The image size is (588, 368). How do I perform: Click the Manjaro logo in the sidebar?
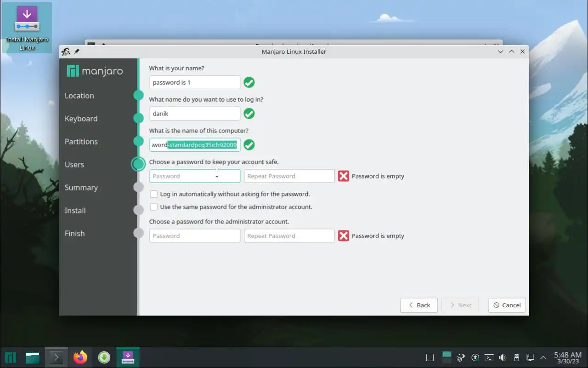95,71
